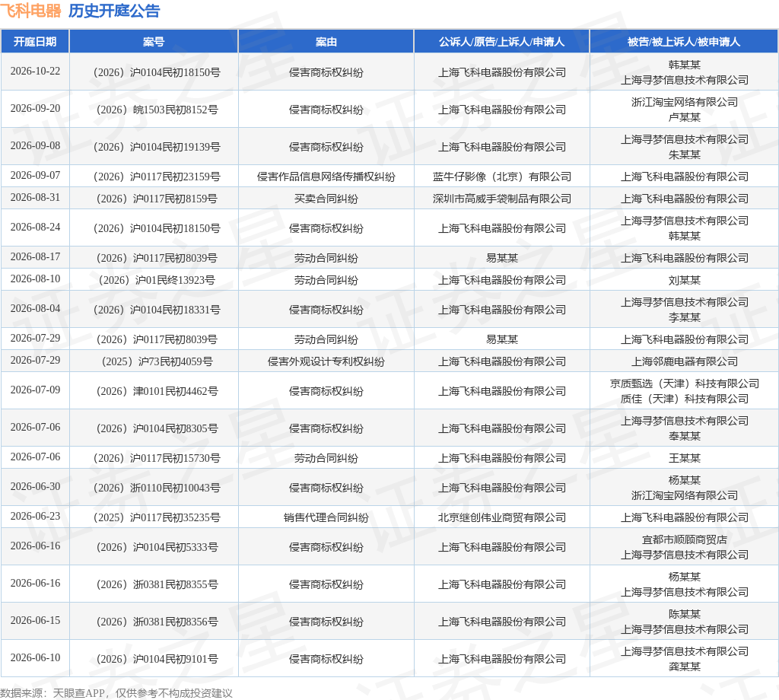Select the 2026-08-10 date cell

tap(35, 279)
